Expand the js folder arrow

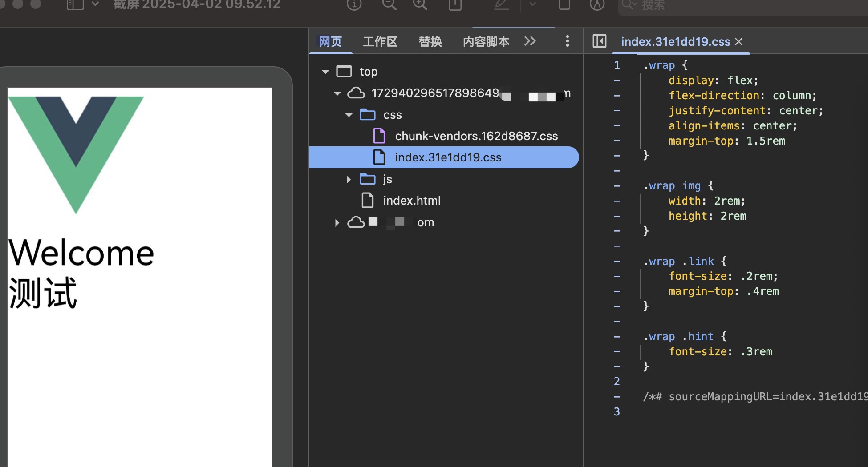[349, 179]
